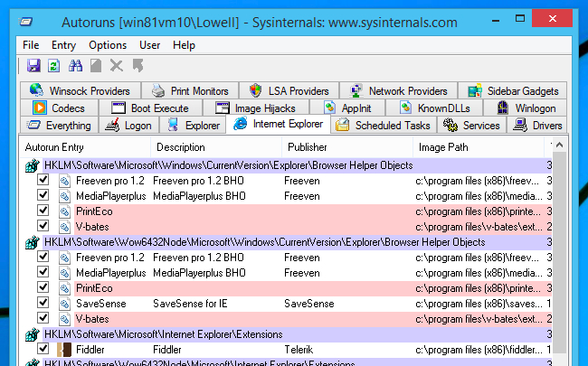588x366 pixels.
Task: Select the Services tab
Action: [x=471, y=125]
